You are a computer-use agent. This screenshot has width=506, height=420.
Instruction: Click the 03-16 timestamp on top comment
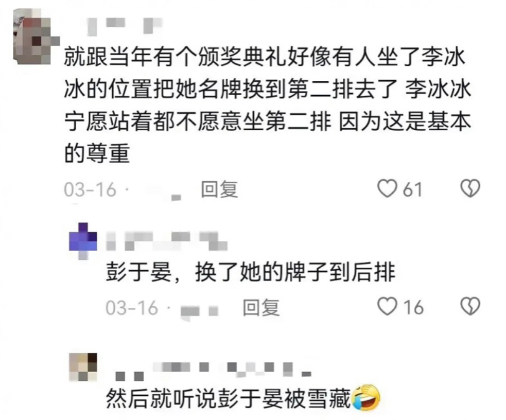click(x=90, y=189)
